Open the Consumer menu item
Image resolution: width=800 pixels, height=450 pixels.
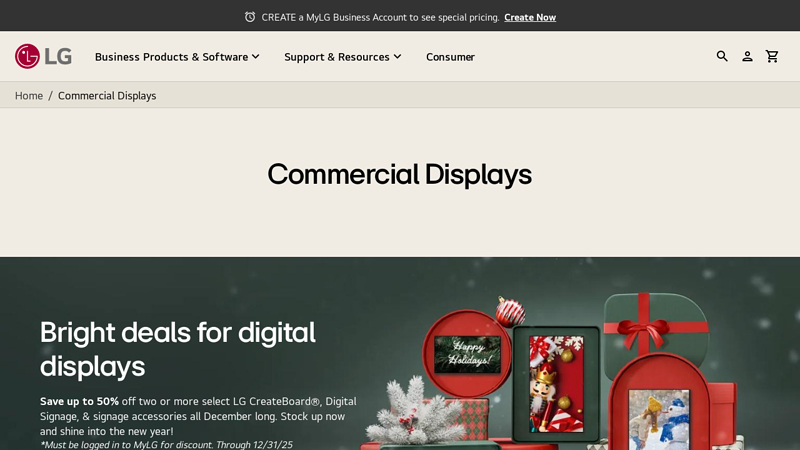pyautogui.click(x=450, y=57)
